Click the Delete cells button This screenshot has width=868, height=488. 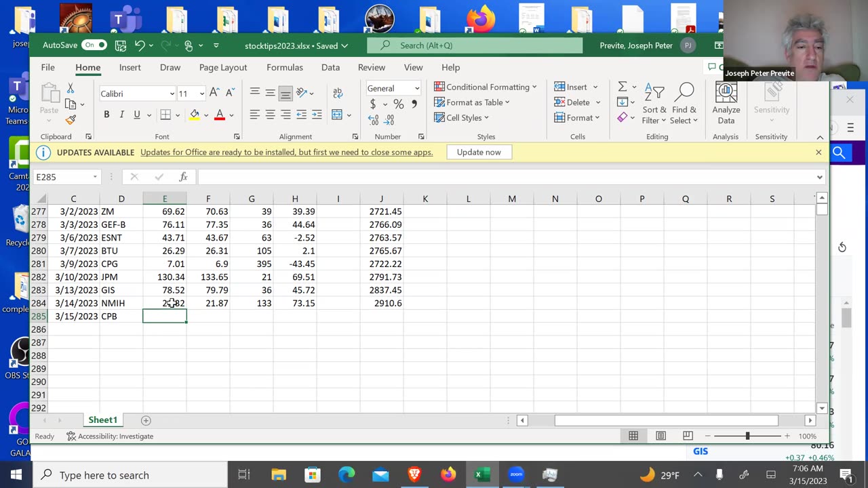click(x=572, y=102)
